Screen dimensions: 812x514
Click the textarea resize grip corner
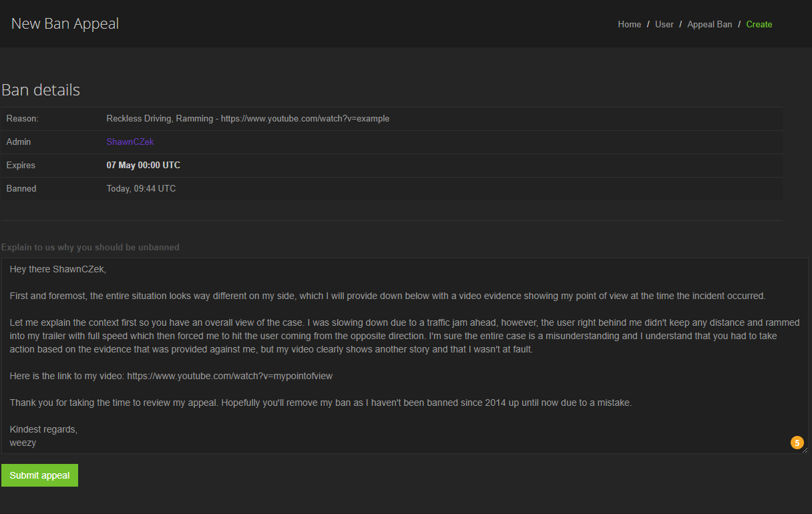[805, 451]
